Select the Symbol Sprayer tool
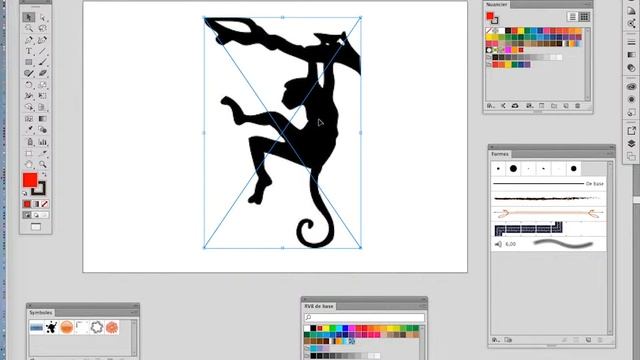Screen dimensions: 640x360 29,142
